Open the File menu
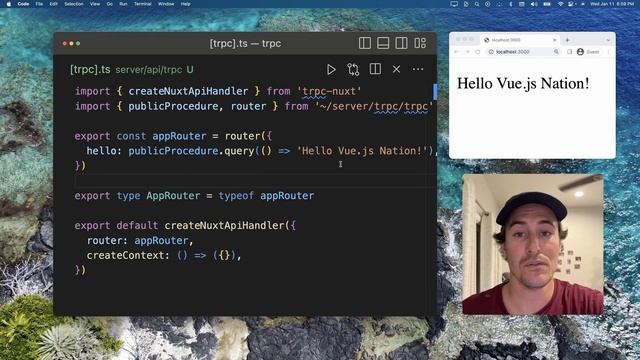 [x=39, y=4]
